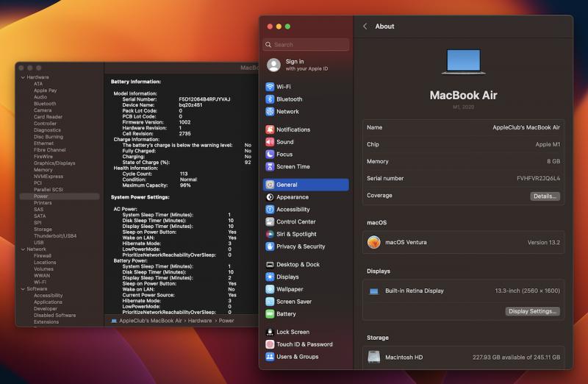Select Graphics/Displays in hardware list
The height and width of the screenshot is (384, 588).
[x=54, y=163]
